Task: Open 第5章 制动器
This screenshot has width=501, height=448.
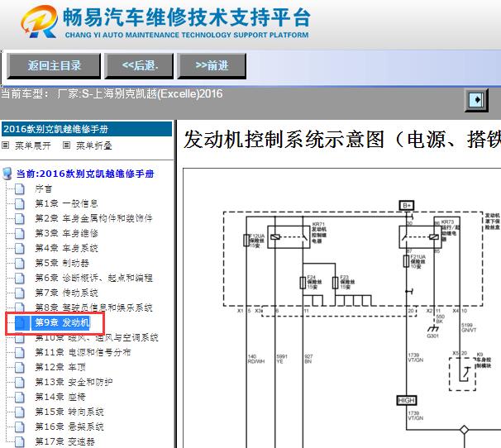Action: pos(62,263)
